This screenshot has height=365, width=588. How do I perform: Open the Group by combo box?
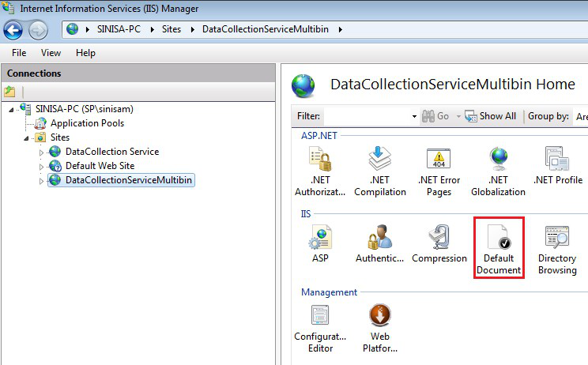pyautogui.click(x=582, y=117)
